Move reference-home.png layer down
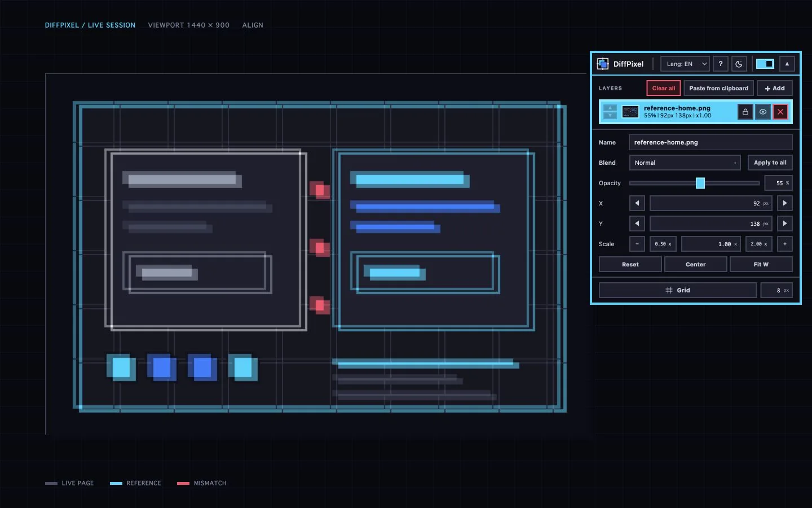Viewport: 812px width, 508px height. [610, 116]
